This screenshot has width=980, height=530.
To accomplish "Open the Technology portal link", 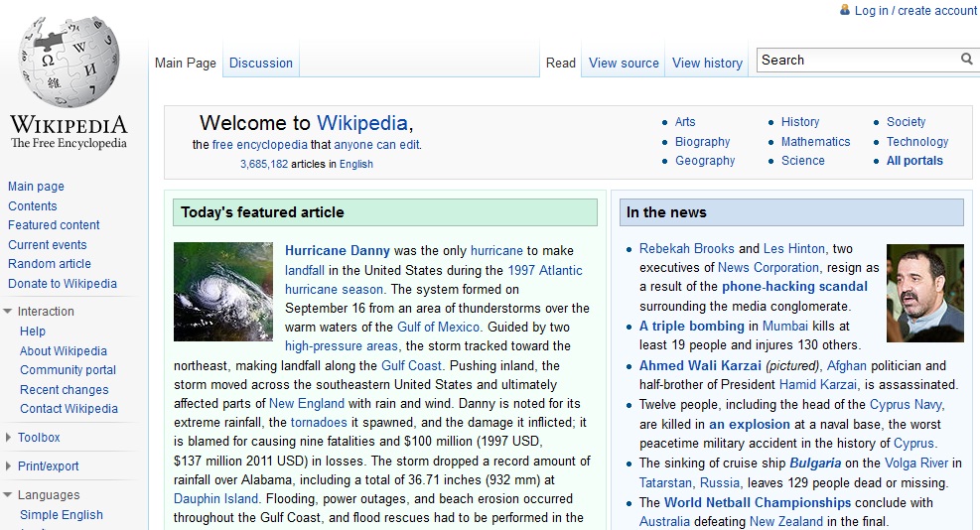I will coord(917,142).
